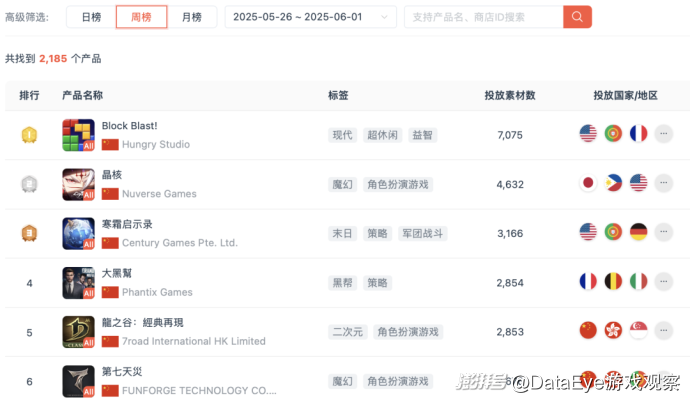Open the 寒霜启示录 product name
Screen dimensions: 690x403
[x=127, y=224]
